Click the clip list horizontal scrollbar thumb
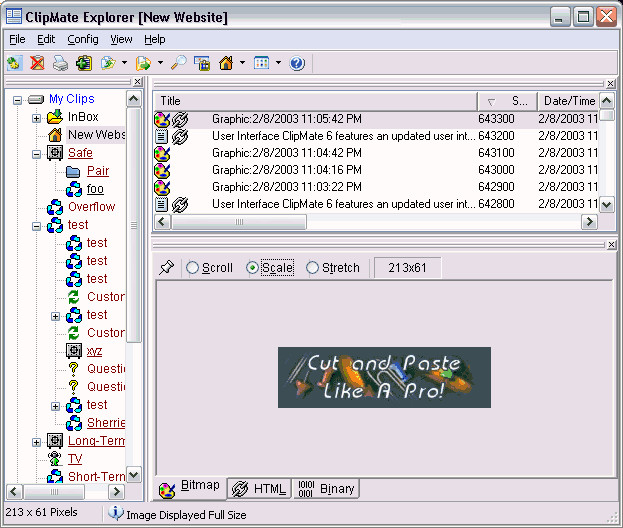623x528 pixels. (239, 222)
